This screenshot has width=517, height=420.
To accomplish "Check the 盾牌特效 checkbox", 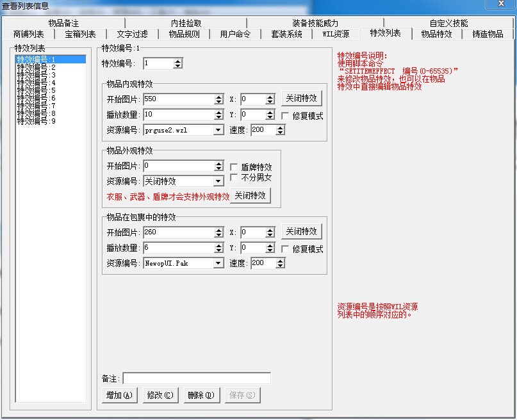I will pos(234,167).
